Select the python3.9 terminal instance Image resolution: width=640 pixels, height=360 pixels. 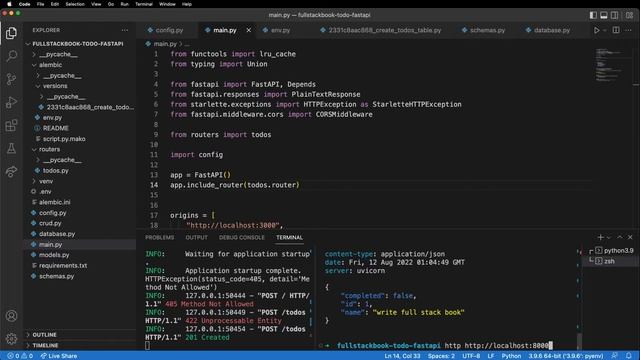point(614,251)
